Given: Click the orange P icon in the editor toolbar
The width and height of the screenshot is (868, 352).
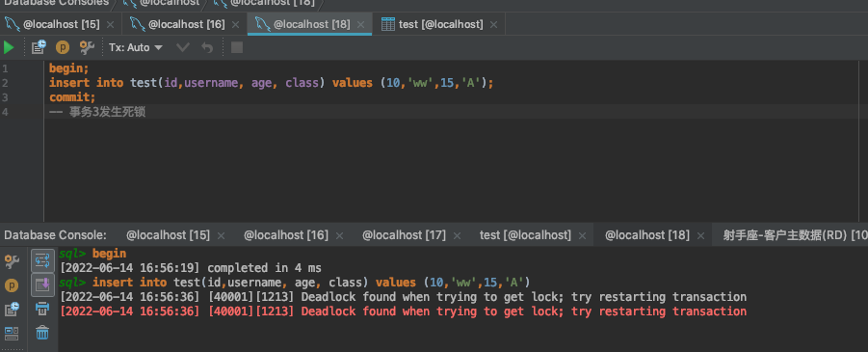Looking at the screenshot, I should click(63, 47).
